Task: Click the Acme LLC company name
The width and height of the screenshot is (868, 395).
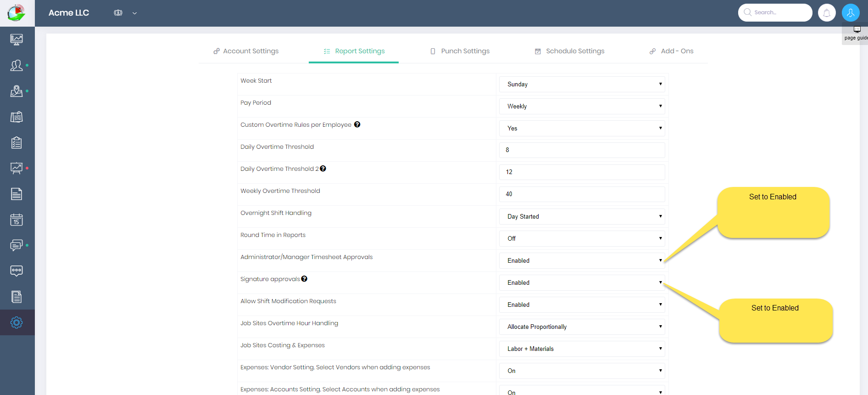Action: (69, 13)
